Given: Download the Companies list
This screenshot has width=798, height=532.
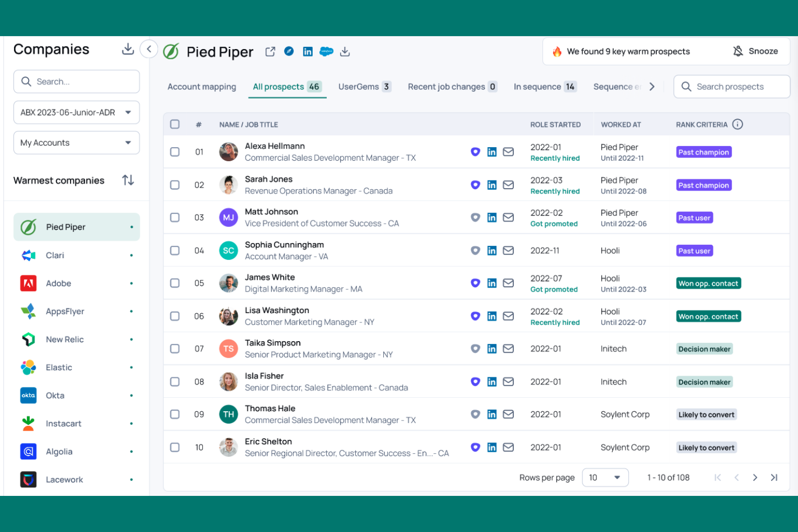Looking at the screenshot, I should (128, 49).
